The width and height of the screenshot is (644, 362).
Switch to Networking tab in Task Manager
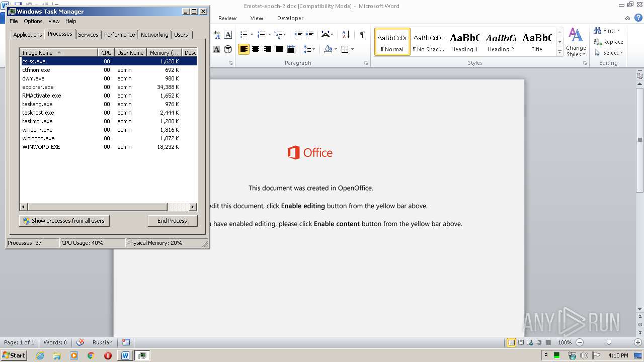tap(154, 35)
